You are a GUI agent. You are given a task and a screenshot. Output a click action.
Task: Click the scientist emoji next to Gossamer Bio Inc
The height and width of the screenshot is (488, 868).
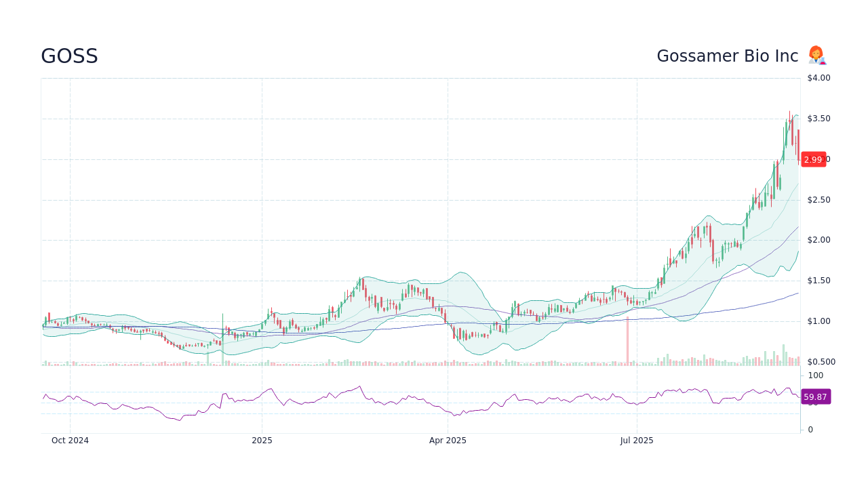pyautogui.click(x=816, y=56)
